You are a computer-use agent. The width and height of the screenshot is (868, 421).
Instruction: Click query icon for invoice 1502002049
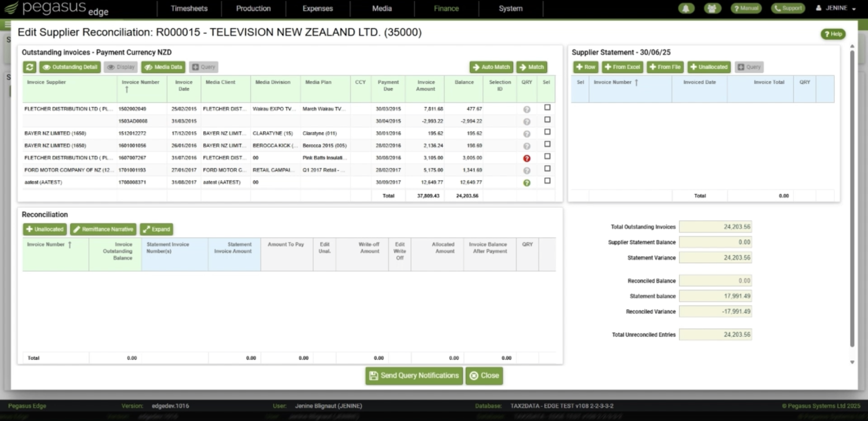(x=527, y=110)
